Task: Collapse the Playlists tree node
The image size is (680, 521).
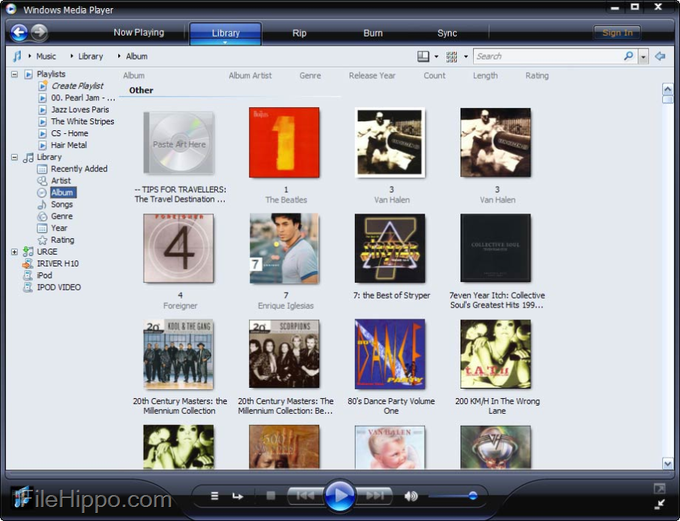Action: pos(14,74)
